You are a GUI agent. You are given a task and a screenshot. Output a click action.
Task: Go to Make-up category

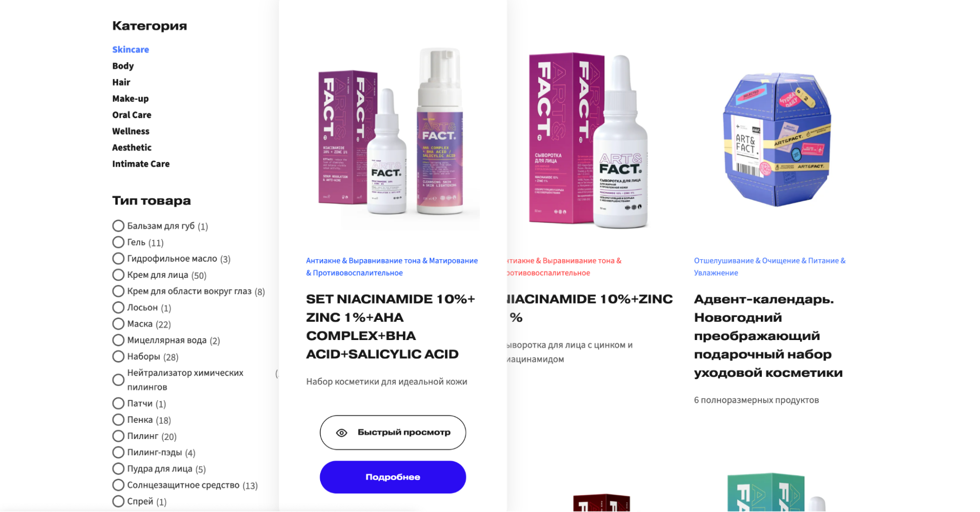click(130, 98)
